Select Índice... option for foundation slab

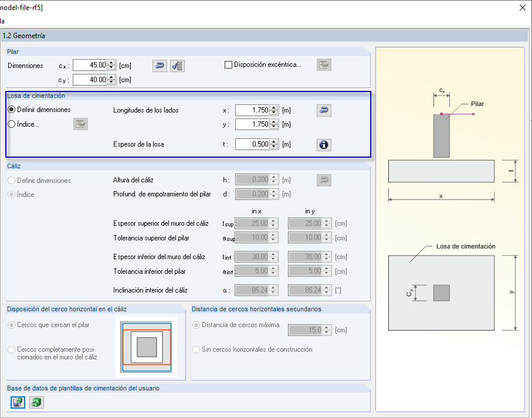[x=12, y=124]
